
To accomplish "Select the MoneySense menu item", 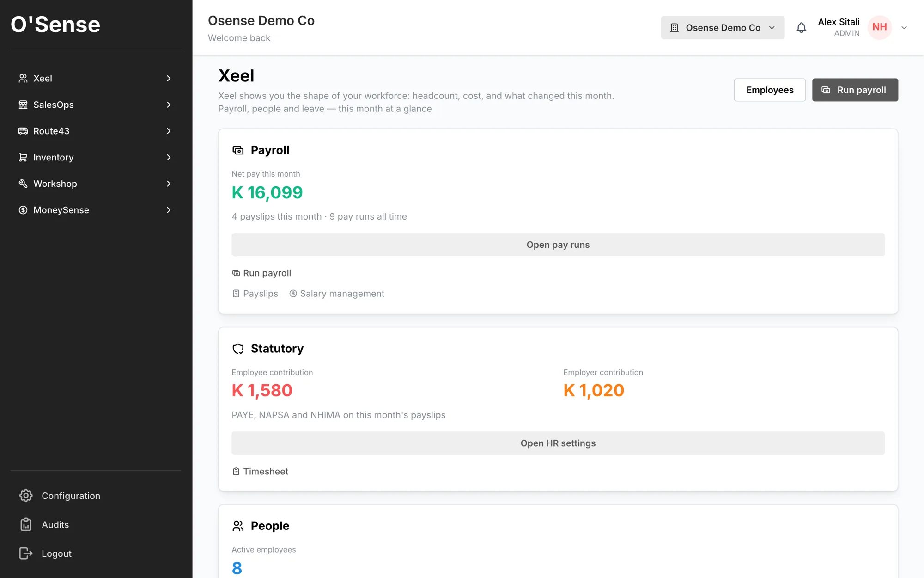I will (x=96, y=210).
